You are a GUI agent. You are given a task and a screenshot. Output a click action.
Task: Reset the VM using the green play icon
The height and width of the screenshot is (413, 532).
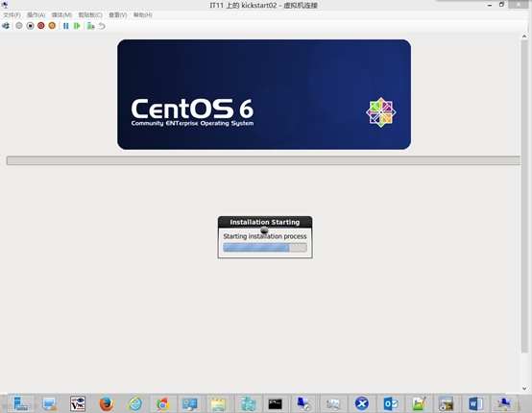click(x=77, y=26)
